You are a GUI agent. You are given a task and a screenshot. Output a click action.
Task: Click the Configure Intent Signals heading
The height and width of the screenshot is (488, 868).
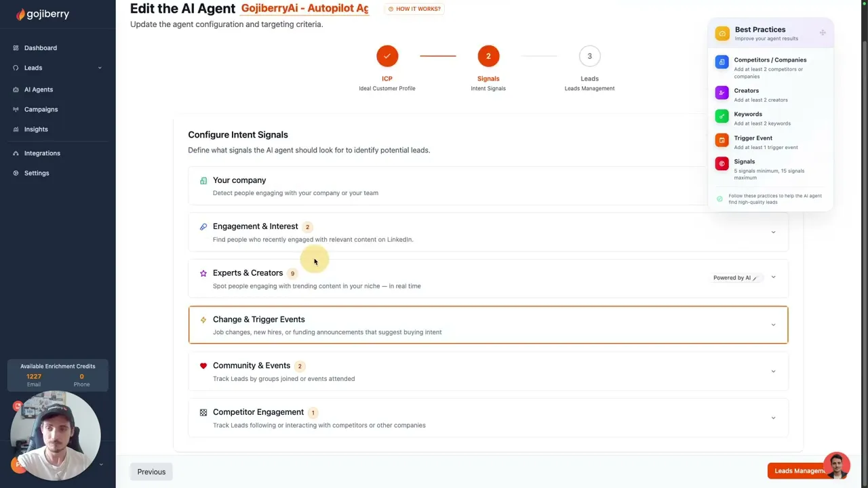(238, 135)
